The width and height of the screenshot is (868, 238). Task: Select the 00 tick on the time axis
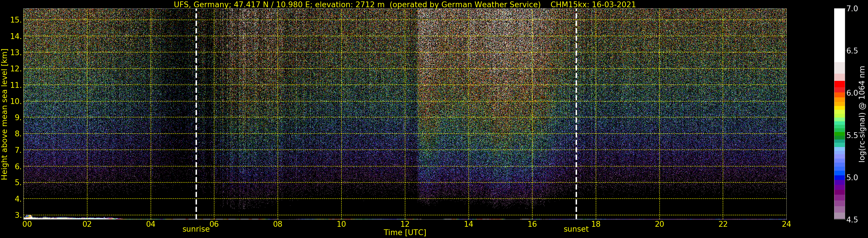(x=27, y=224)
